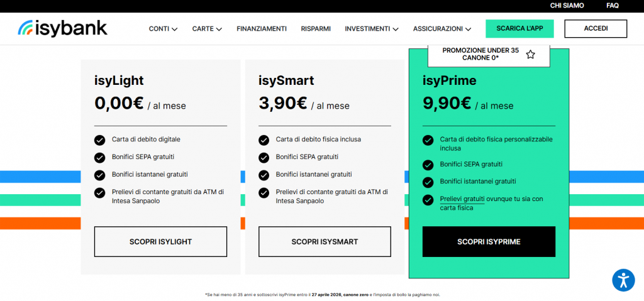Open the Risparmi menu item
This screenshot has width=644, height=301.
(x=316, y=29)
